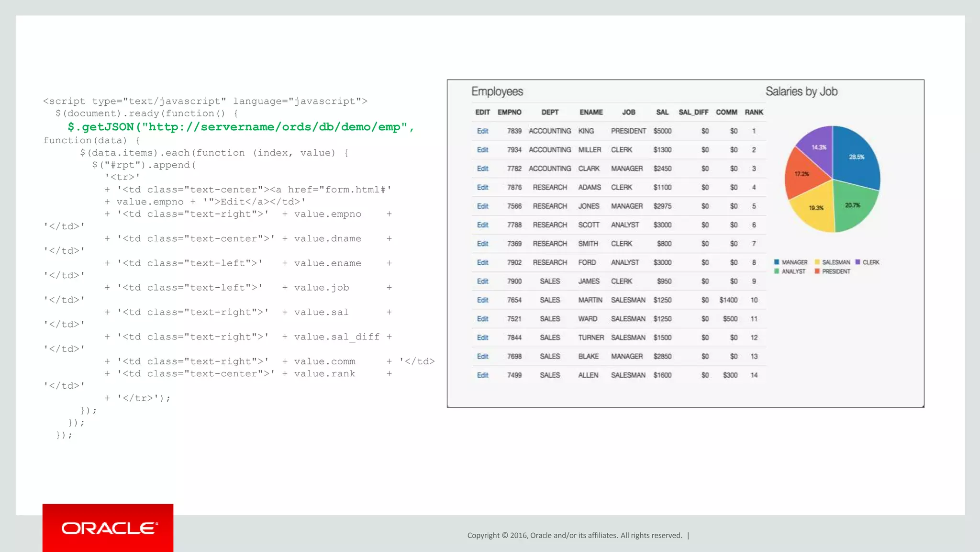Click the Salaries by Job chart title

pos(801,91)
